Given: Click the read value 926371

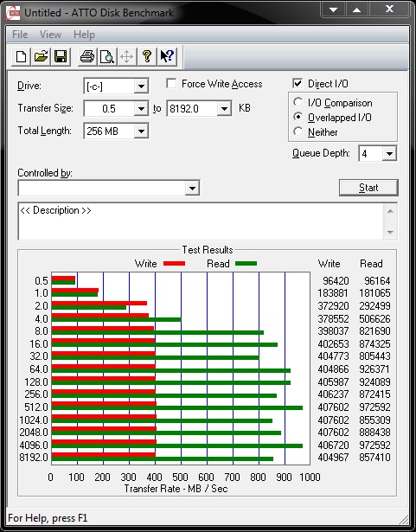Looking at the screenshot, I should pyautogui.click(x=374, y=369).
